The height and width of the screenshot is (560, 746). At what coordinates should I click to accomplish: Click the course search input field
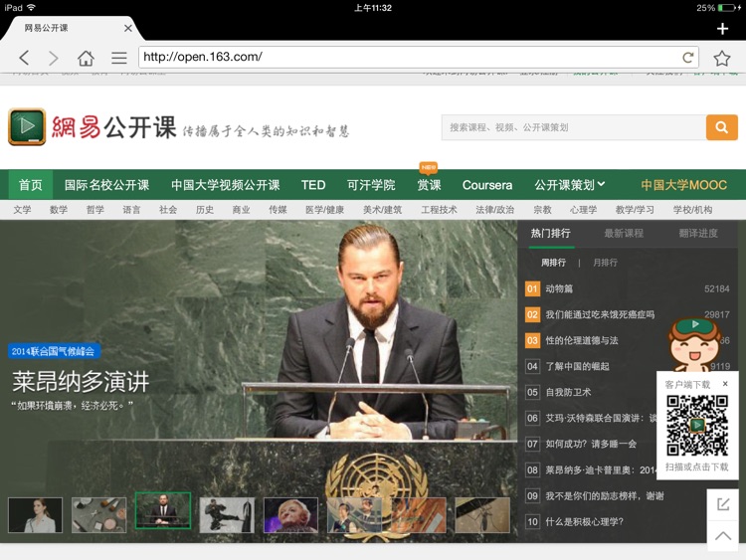574,127
